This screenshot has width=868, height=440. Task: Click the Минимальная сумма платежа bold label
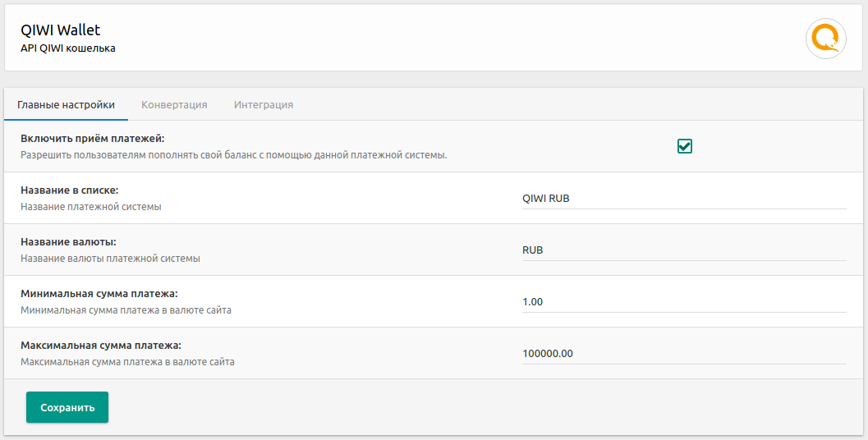[99, 293]
